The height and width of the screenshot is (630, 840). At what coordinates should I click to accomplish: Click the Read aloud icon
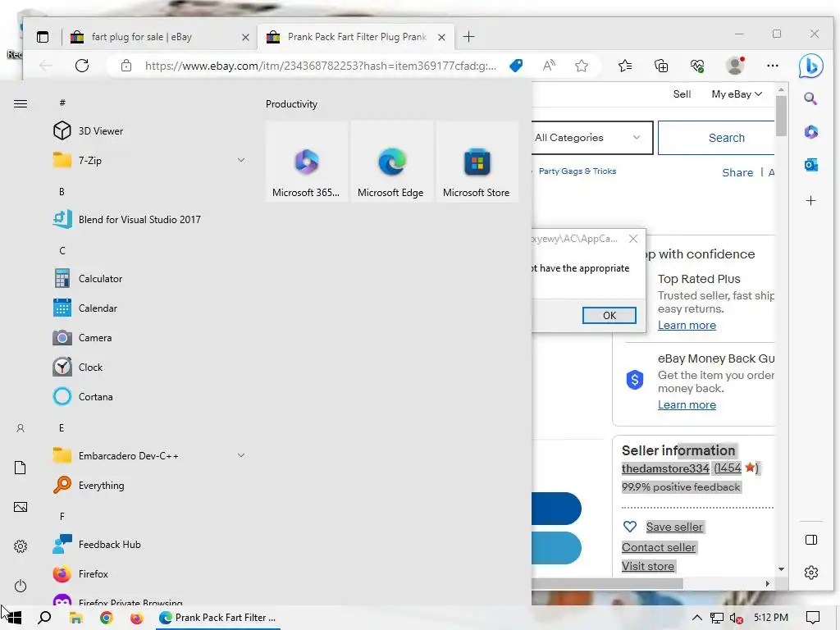click(x=549, y=66)
